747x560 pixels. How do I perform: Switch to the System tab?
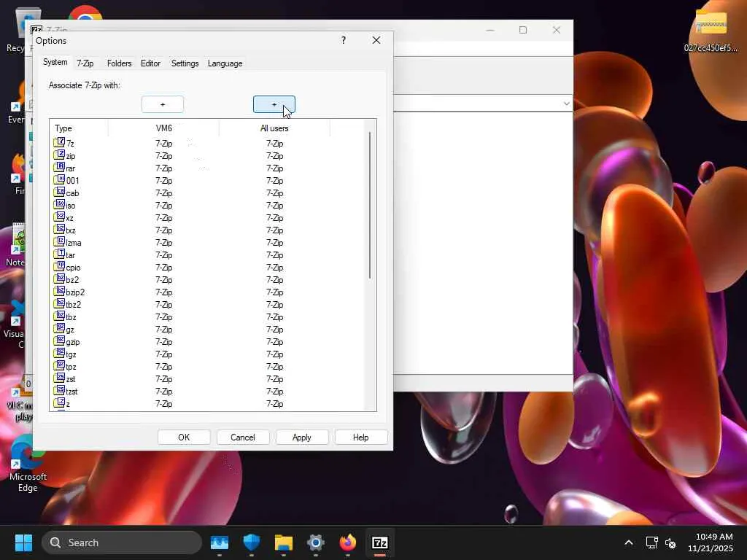(x=55, y=63)
